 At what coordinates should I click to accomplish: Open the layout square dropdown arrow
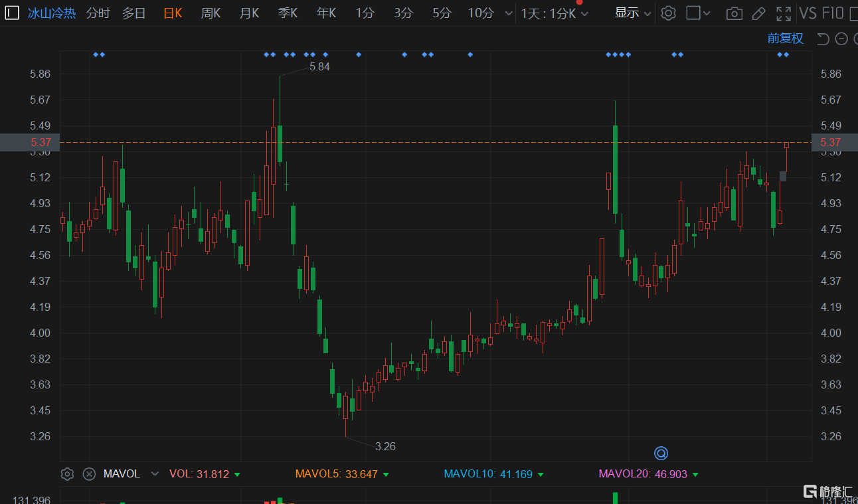(706, 13)
